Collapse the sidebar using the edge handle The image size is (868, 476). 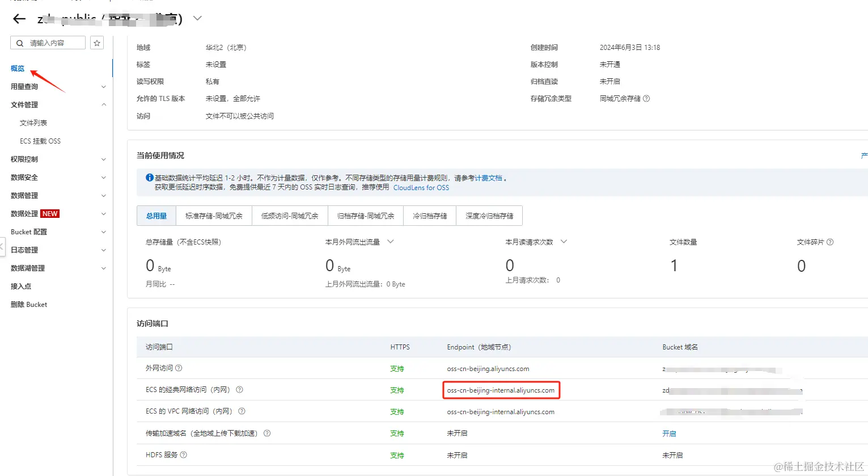[2, 247]
